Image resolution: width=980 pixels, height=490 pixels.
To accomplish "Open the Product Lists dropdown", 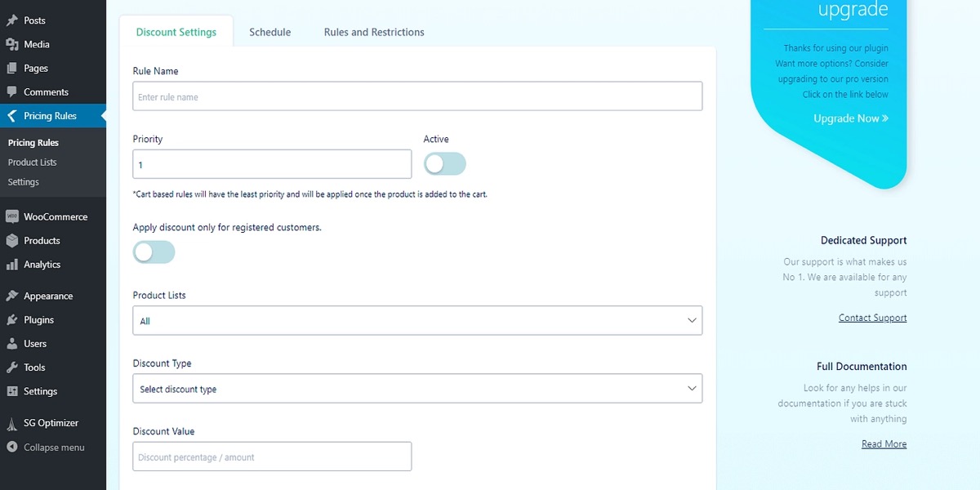I will 417,321.
